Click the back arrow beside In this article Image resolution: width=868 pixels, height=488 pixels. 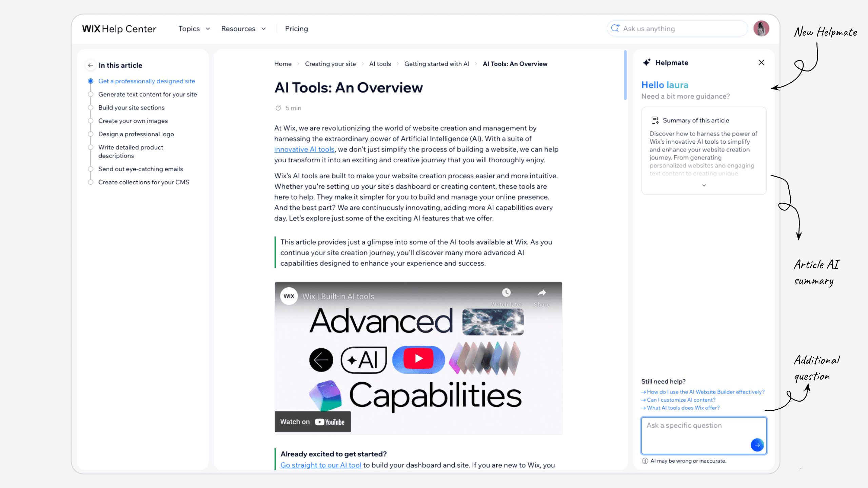pos(90,65)
